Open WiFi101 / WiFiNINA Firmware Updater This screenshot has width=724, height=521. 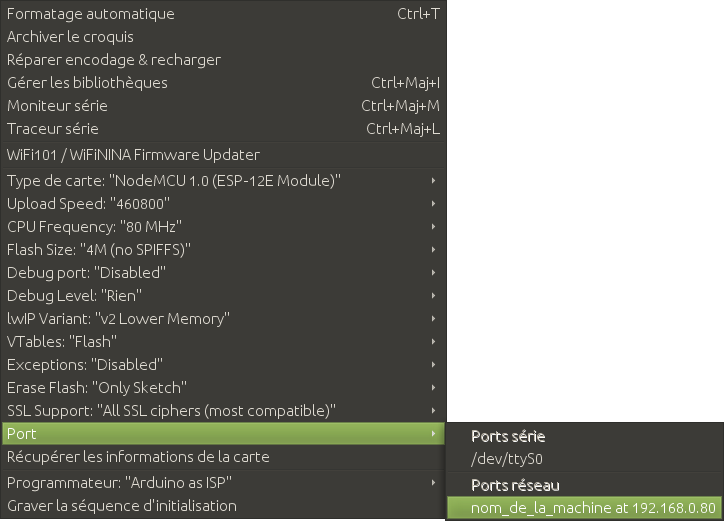[x=133, y=155]
